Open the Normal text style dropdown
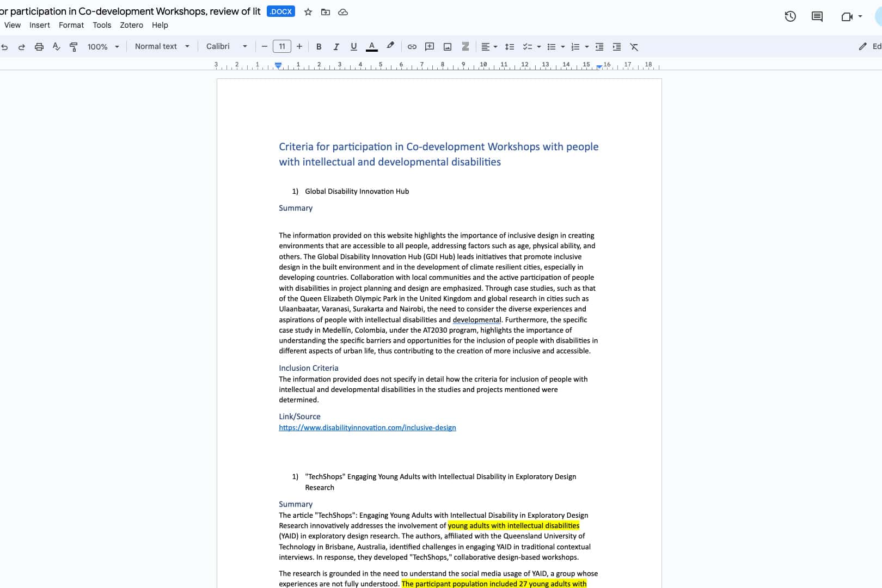The image size is (882, 588). coord(161,47)
